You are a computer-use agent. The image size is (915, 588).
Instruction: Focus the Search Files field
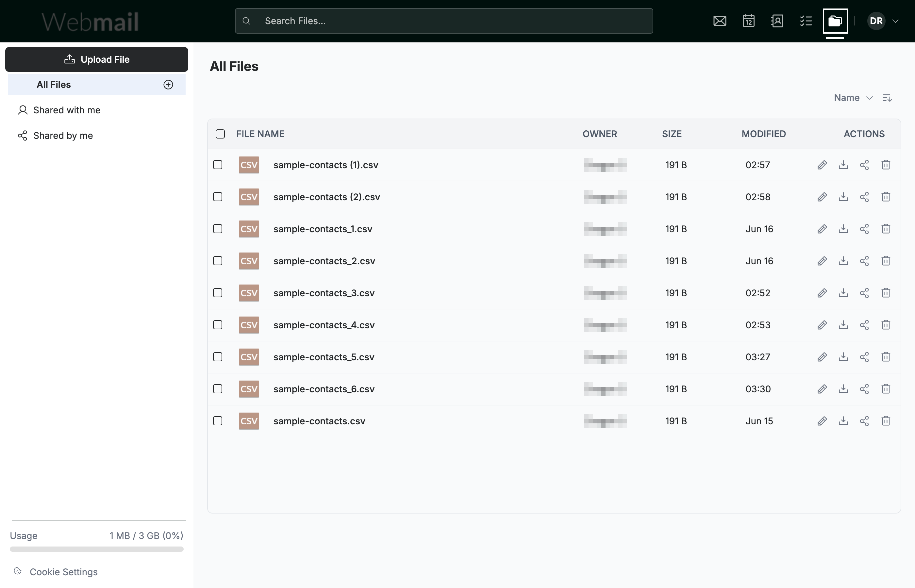(x=444, y=21)
